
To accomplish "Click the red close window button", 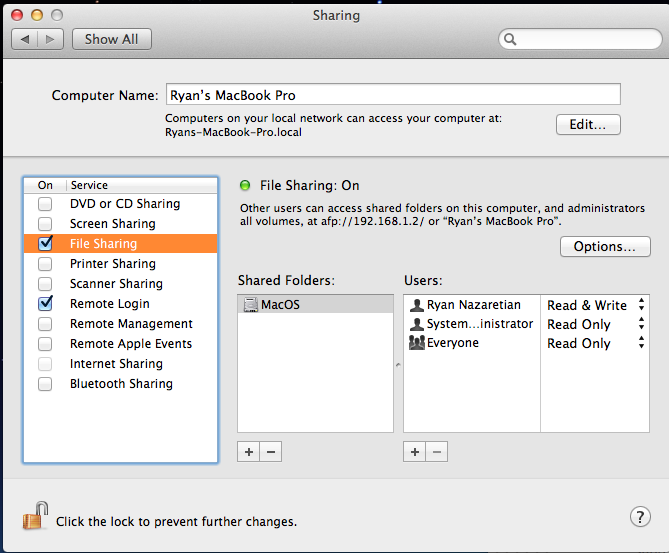I will [17, 16].
